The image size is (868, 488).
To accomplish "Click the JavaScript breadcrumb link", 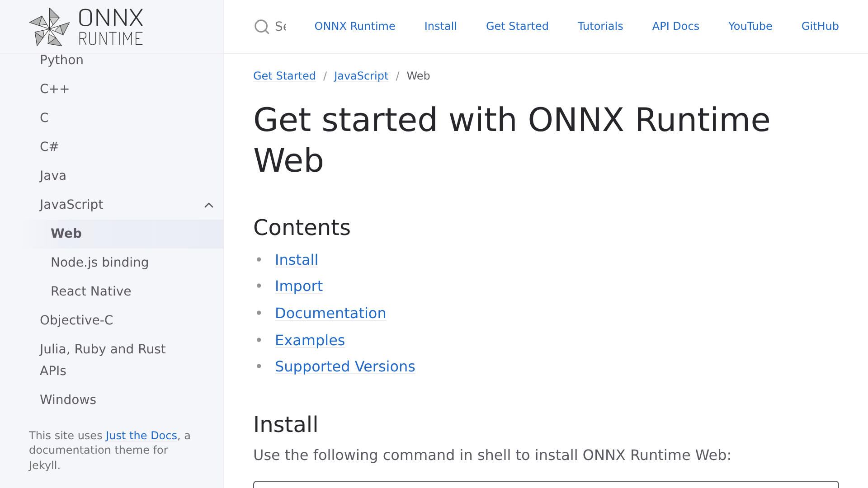I will coord(361,76).
